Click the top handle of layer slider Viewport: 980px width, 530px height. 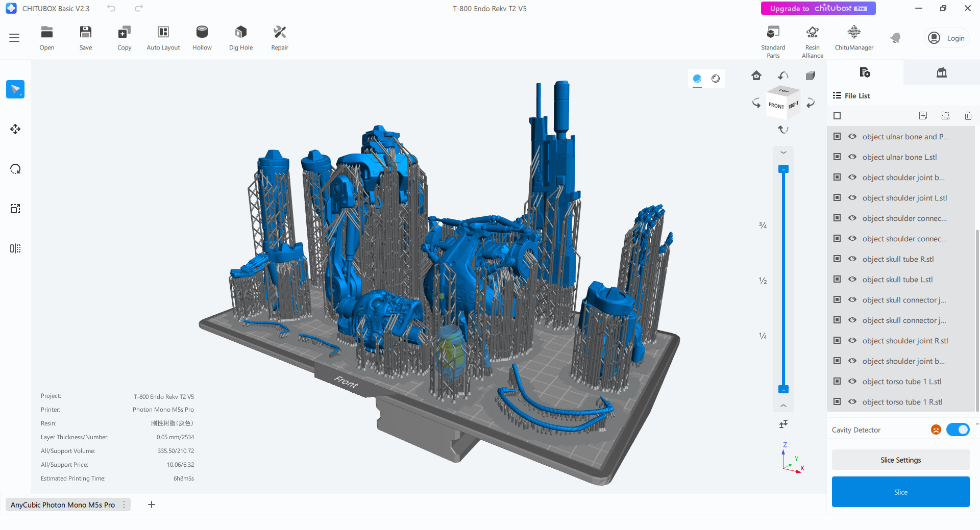pos(783,169)
